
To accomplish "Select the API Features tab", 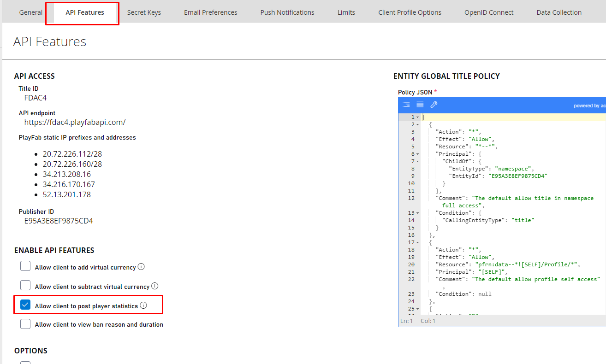I will coord(85,12).
